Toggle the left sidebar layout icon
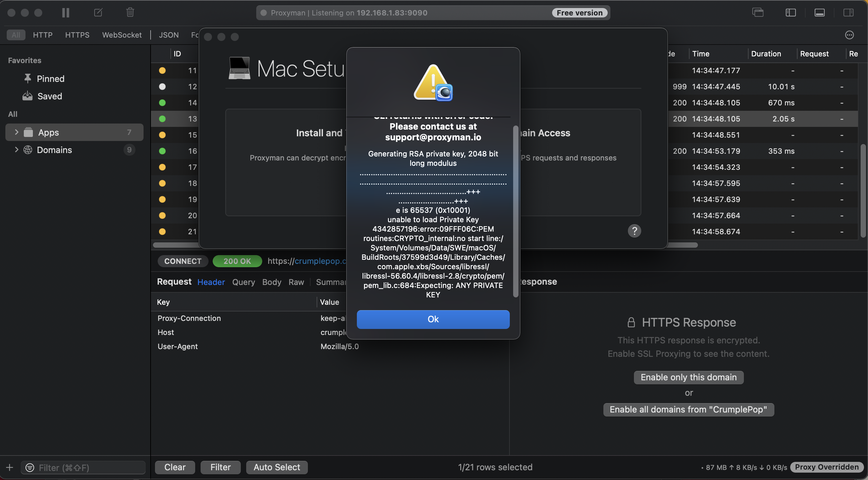The width and height of the screenshot is (868, 480). click(x=791, y=13)
